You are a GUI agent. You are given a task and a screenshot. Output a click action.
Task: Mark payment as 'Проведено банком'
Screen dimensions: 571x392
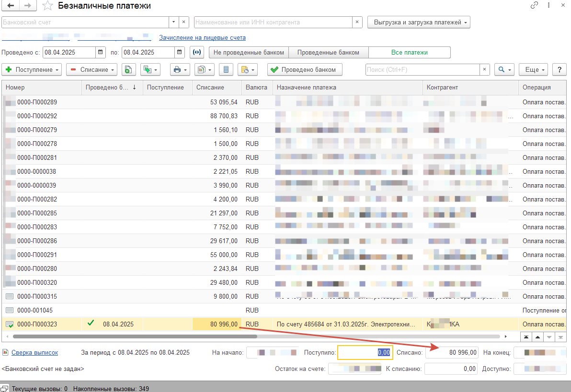tap(305, 69)
